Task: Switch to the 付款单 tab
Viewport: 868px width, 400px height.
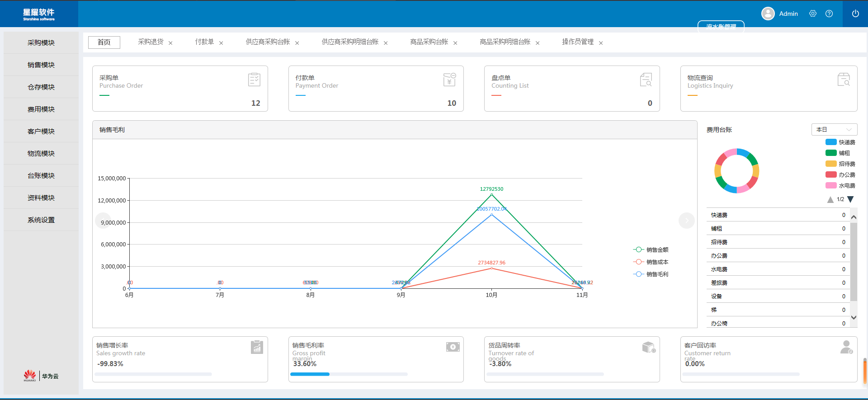Action: pos(204,42)
